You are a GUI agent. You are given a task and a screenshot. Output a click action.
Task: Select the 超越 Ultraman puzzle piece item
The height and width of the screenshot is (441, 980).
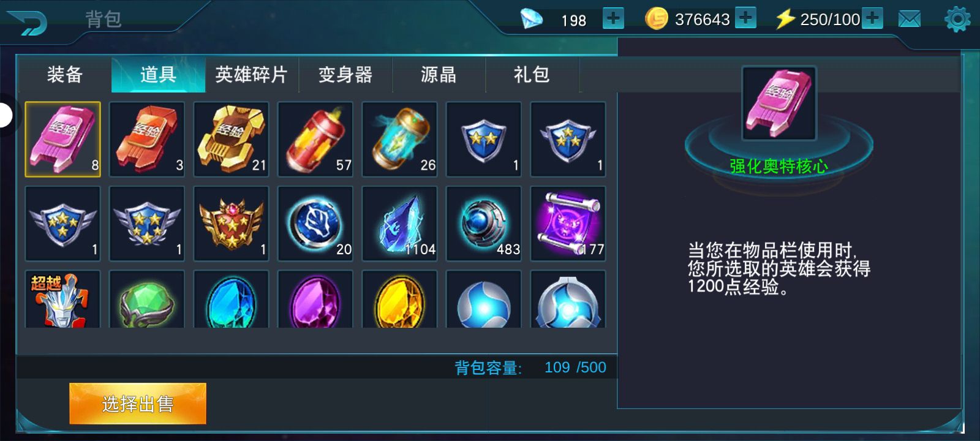(x=62, y=300)
